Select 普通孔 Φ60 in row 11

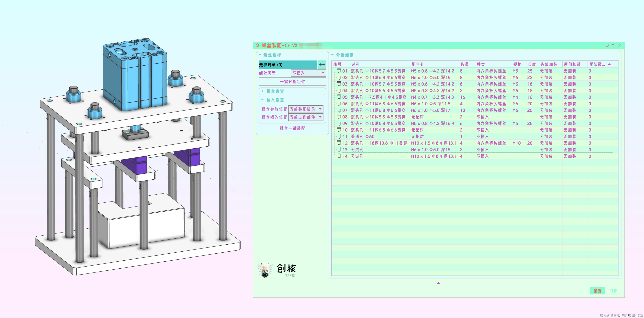[363, 136]
